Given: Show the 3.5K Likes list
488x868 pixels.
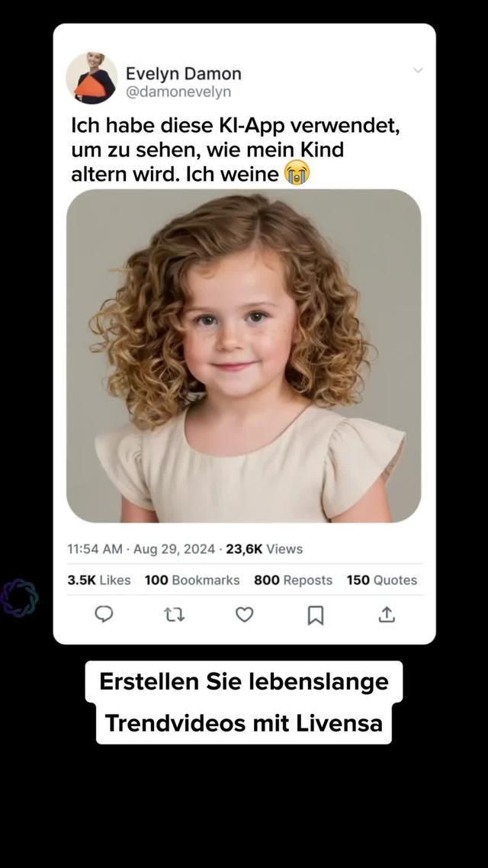Looking at the screenshot, I should pyautogui.click(x=99, y=580).
